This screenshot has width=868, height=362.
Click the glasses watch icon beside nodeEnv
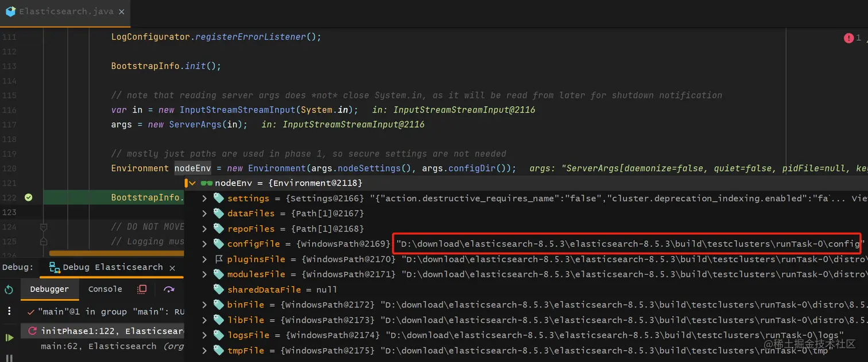click(206, 183)
